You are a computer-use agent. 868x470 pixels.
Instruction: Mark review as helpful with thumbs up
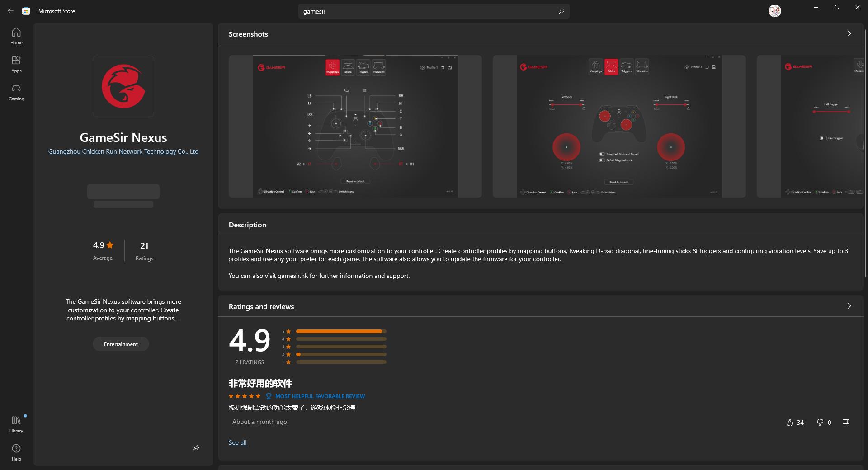pos(789,423)
